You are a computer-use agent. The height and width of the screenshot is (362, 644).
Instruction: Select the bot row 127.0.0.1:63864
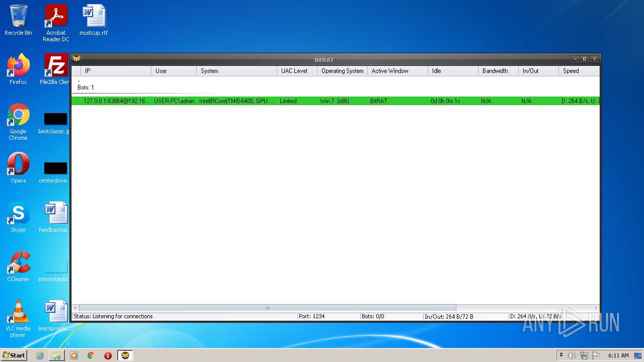coord(335,101)
